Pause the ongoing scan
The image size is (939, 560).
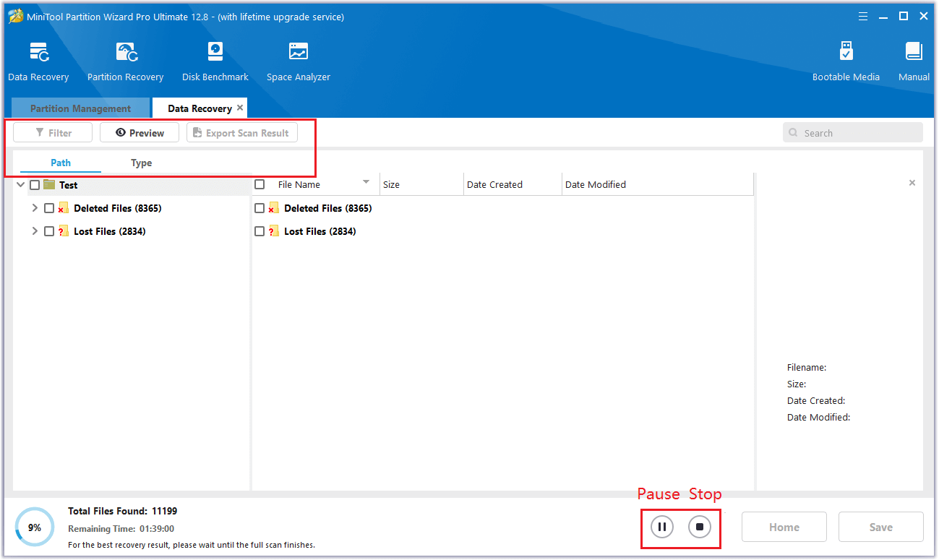tap(661, 527)
